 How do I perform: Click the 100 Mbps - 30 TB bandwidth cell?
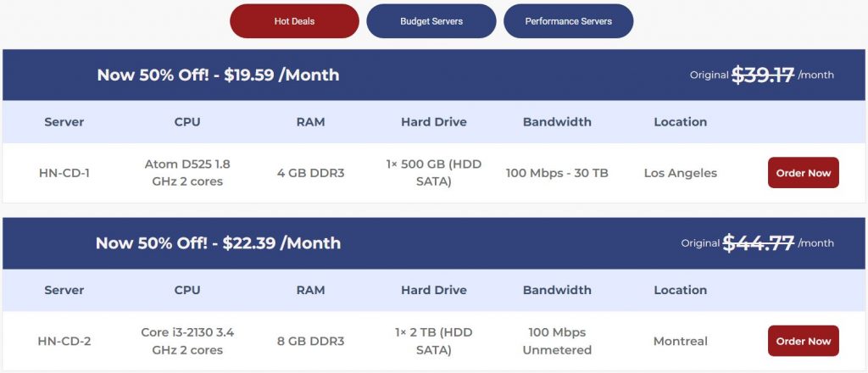click(557, 173)
